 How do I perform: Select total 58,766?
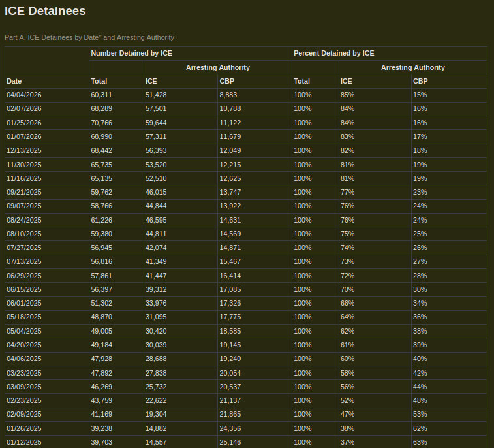101,206
